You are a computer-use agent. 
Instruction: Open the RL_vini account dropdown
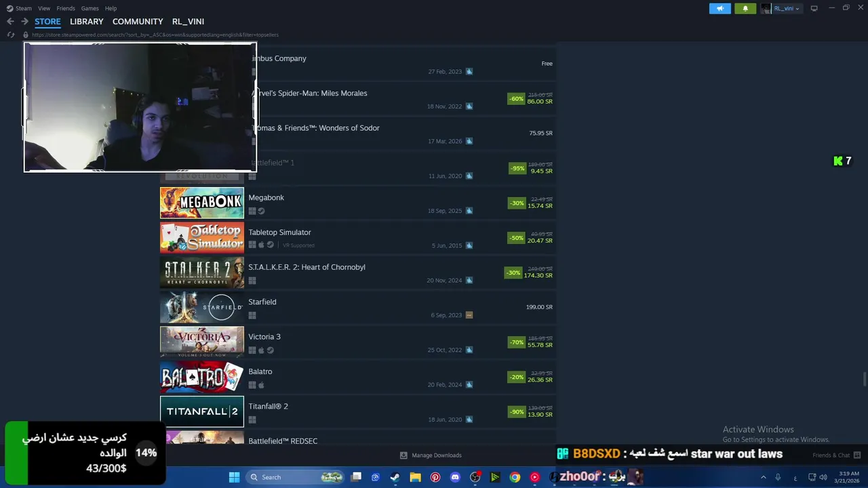pyautogui.click(x=781, y=8)
